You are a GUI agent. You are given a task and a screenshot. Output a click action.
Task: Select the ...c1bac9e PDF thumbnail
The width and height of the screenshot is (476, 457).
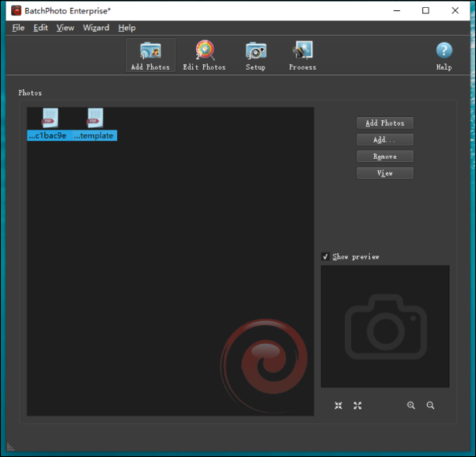tap(50, 118)
